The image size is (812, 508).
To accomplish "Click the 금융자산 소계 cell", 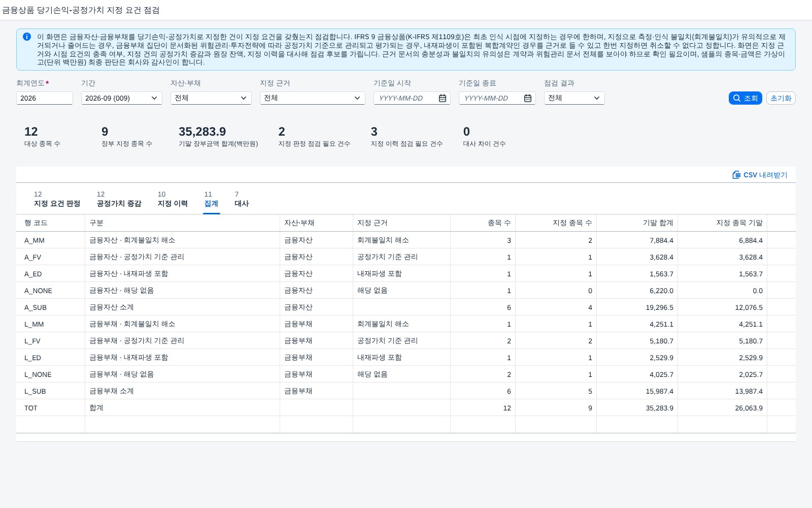I will click(x=183, y=307).
